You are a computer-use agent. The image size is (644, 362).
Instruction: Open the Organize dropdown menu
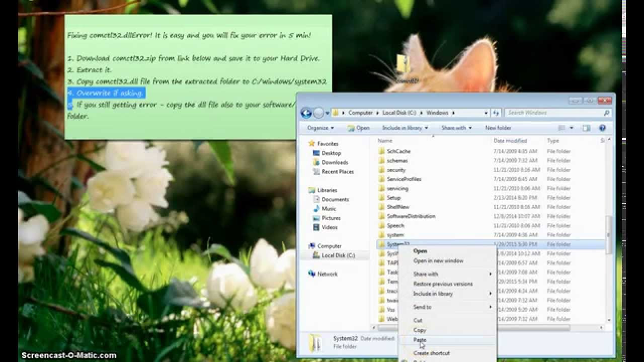[320, 128]
